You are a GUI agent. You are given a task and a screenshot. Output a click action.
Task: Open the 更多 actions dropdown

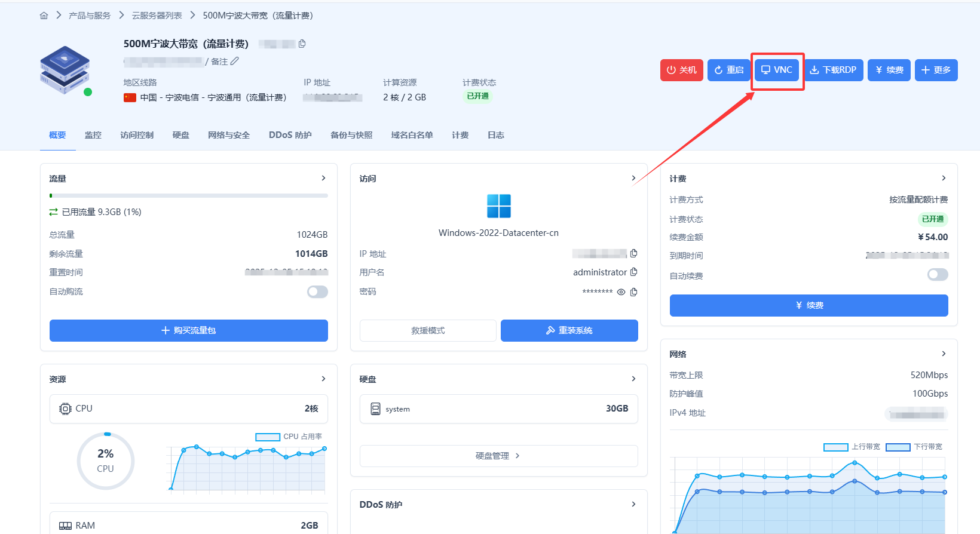936,70
